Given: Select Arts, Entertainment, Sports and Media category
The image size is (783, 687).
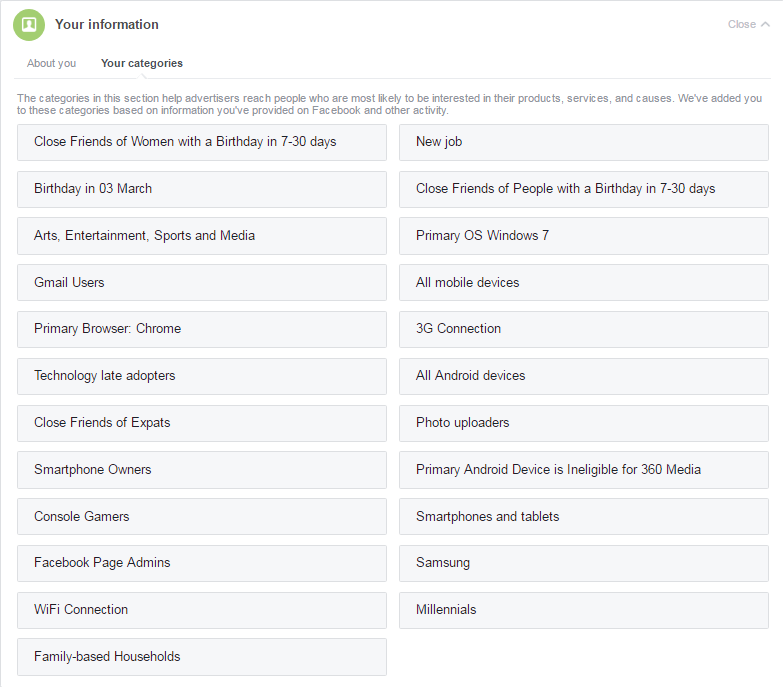Looking at the screenshot, I should pyautogui.click(x=202, y=236).
